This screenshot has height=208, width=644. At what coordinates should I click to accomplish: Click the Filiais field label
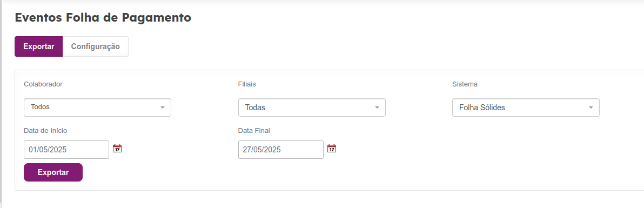(247, 84)
